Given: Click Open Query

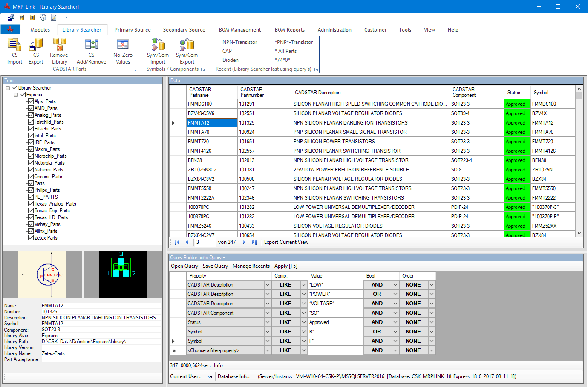Looking at the screenshot, I should 184,266.
